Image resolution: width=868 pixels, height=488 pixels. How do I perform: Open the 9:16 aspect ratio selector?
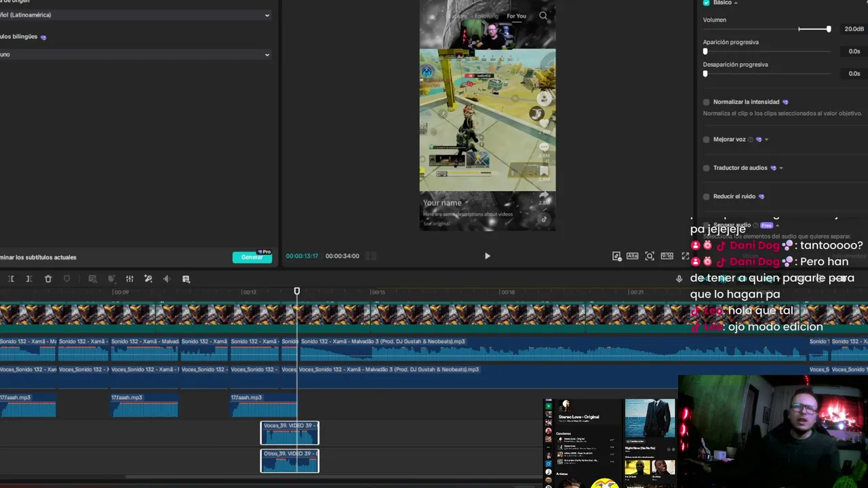[x=667, y=256]
